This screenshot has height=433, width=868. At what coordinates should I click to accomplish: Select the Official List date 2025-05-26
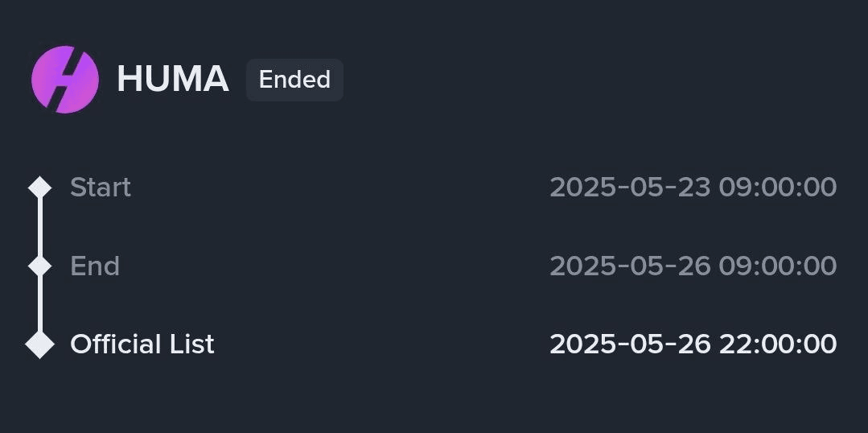click(x=630, y=344)
